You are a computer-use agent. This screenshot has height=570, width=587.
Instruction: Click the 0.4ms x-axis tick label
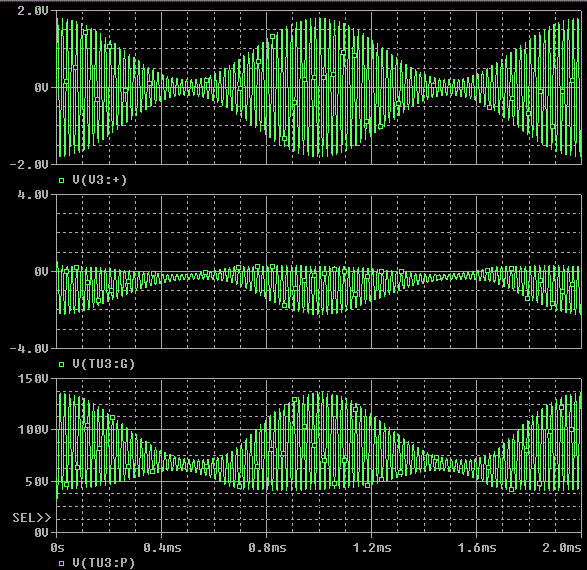(x=162, y=548)
